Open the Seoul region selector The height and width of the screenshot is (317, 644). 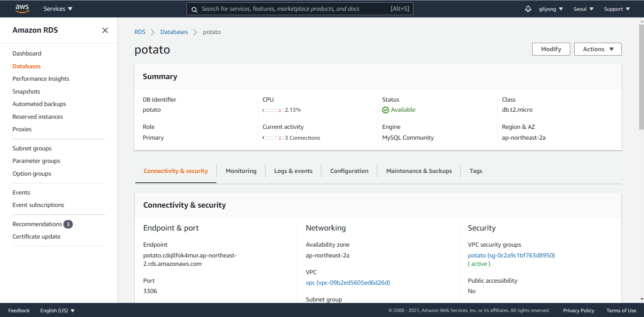[x=583, y=9]
